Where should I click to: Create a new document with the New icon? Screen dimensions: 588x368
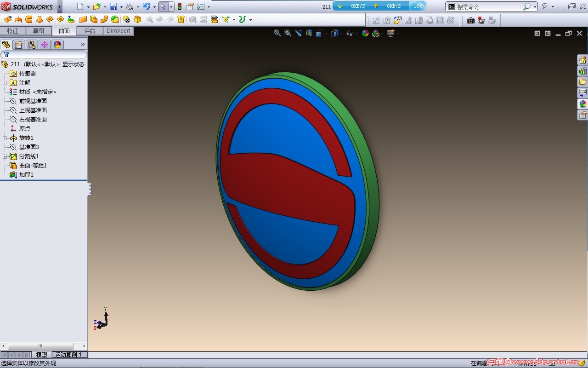point(80,6)
